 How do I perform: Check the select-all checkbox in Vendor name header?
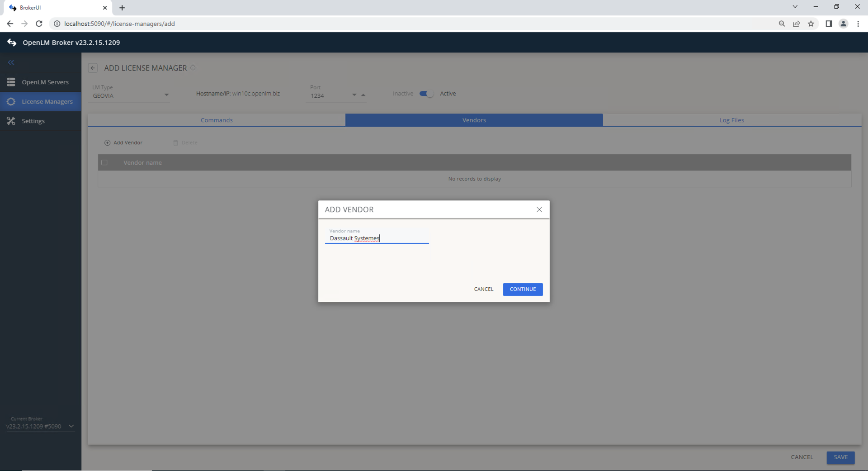point(104,162)
